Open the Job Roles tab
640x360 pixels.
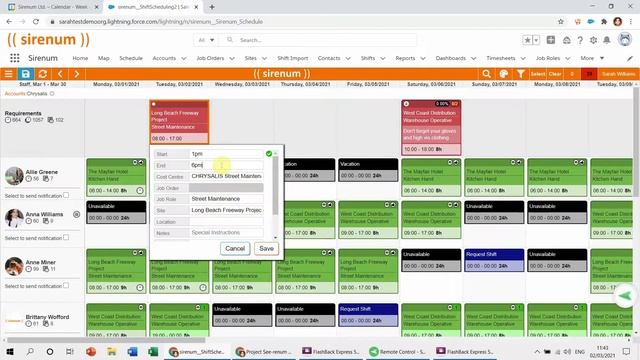click(548, 58)
